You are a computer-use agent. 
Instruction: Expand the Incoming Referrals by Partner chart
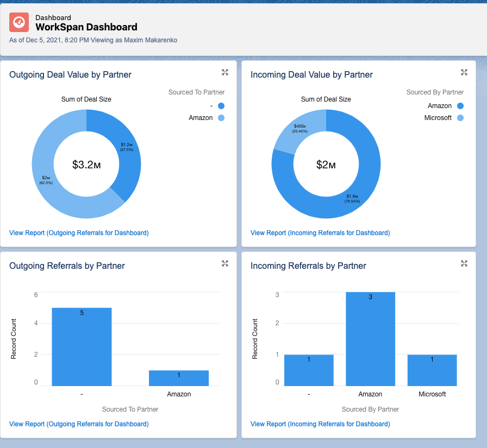(x=464, y=263)
